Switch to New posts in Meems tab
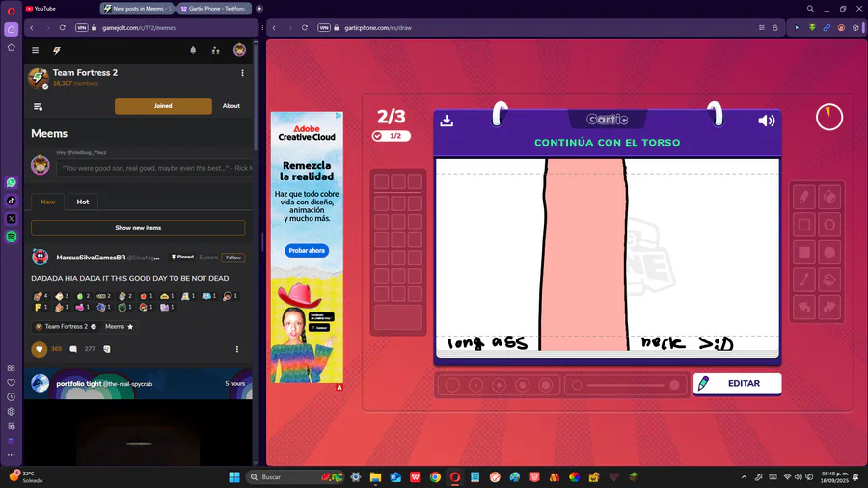The image size is (868, 488). coord(137,9)
